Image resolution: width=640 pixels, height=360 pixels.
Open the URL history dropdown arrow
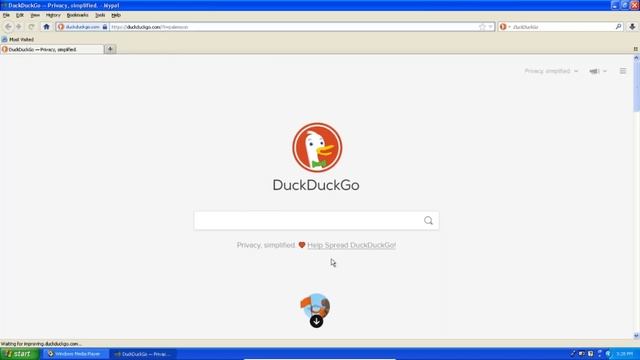coord(490,27)
